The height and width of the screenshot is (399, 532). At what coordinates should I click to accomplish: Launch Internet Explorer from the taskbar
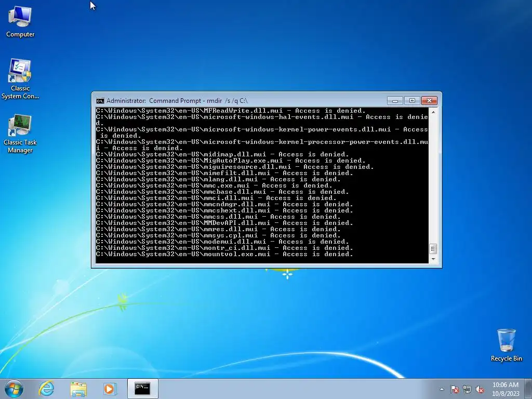pos(46,389)
